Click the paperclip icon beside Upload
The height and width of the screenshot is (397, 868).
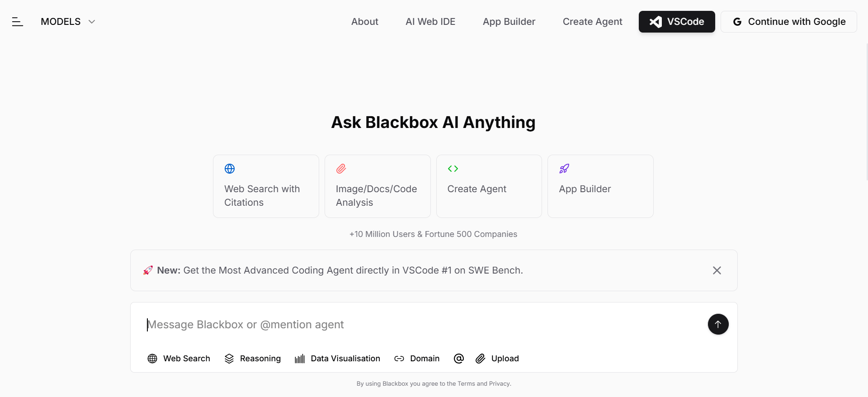[481, 359]
